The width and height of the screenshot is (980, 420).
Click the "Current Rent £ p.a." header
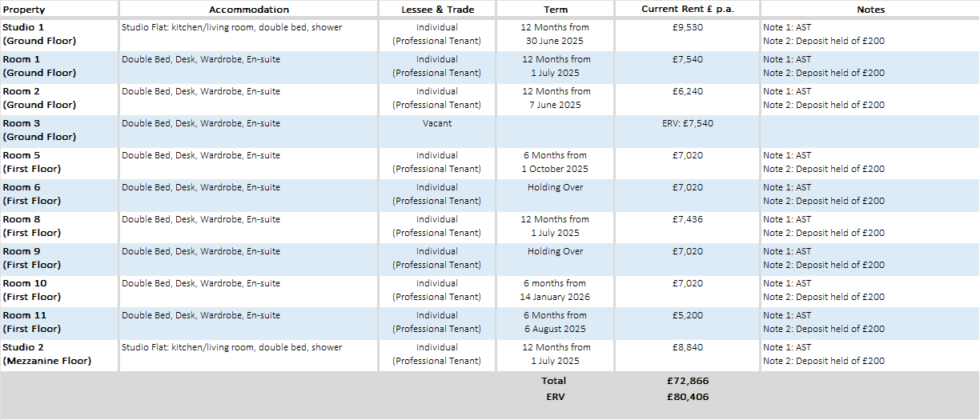click(687, 10)
